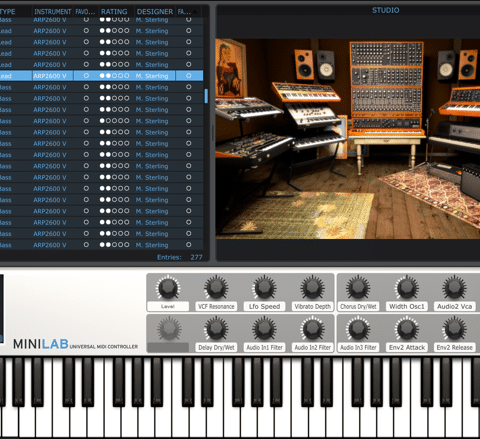Image resolution: width=480 pixels, height=439 pixels.
Task: Open the STUDIO tab
Action: pyautogui.click(x=385, y=10)
